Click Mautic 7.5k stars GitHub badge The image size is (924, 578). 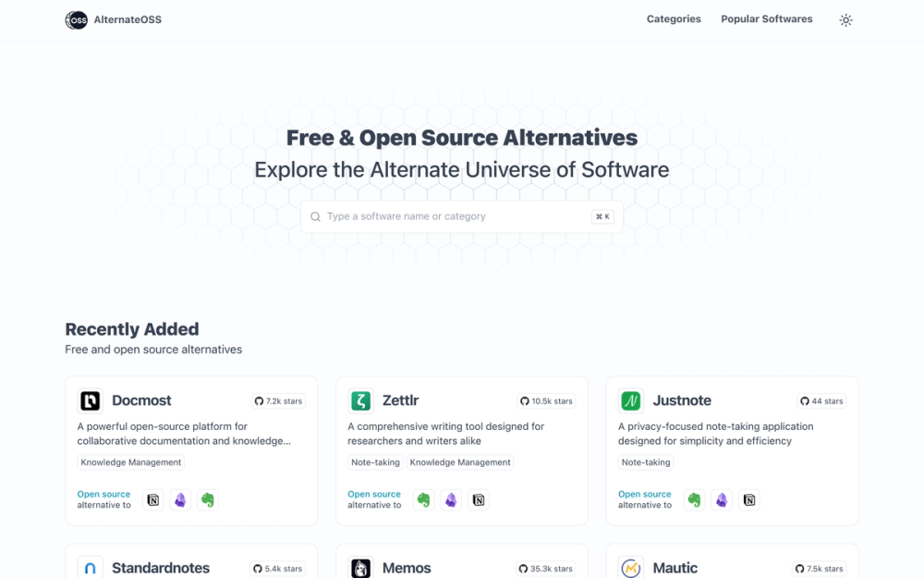point(819,569)
